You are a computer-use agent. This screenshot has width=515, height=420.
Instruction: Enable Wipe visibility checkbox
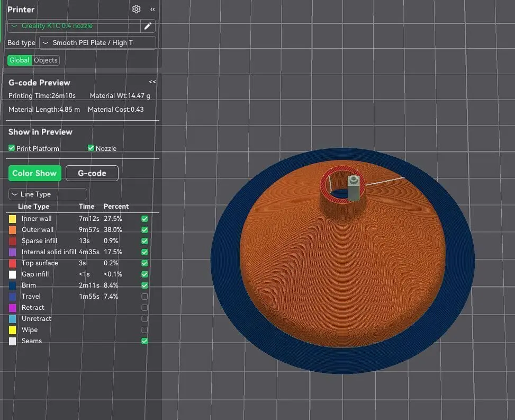[144, 329]
